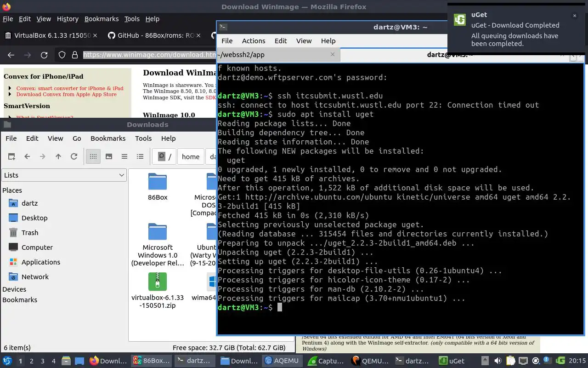Select 'dartz' home in Places
588x368 pixels.
[29, 203]
